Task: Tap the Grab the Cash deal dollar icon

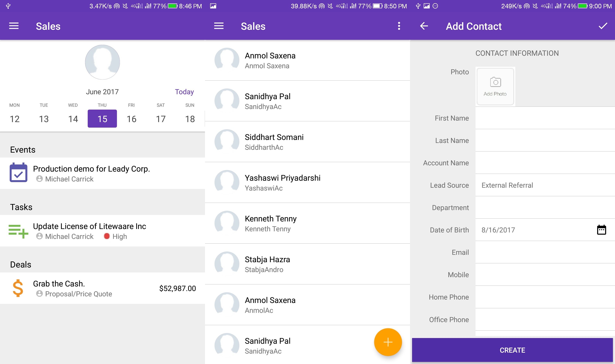Action: tap(18, 288)
